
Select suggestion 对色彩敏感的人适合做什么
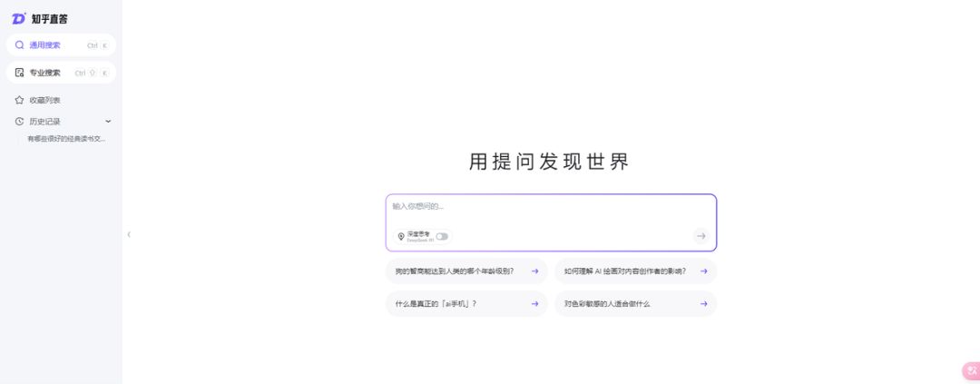[607, 304]
